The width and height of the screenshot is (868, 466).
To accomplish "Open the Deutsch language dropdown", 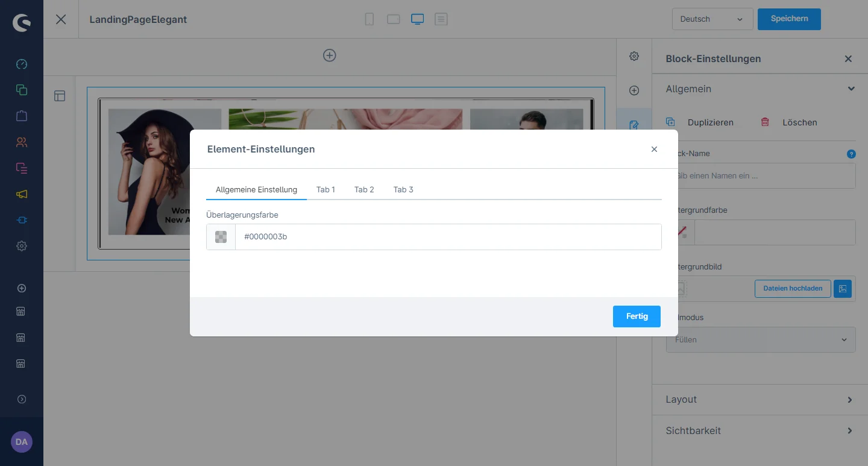I will [x=712, y=19].
